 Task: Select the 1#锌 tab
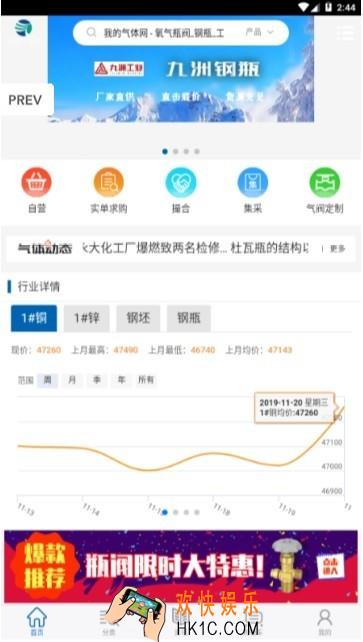click(x=86, y=318)
